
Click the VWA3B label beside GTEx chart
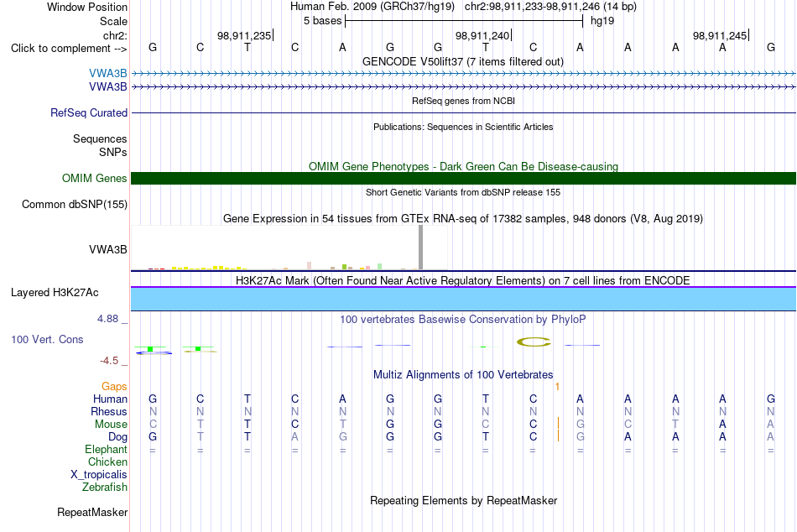coord(107,249)
